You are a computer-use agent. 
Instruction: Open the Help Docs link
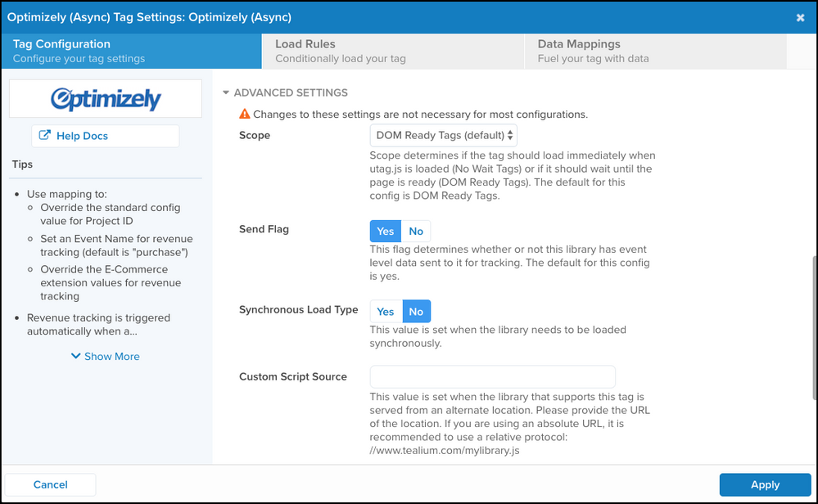coord(82,136)
